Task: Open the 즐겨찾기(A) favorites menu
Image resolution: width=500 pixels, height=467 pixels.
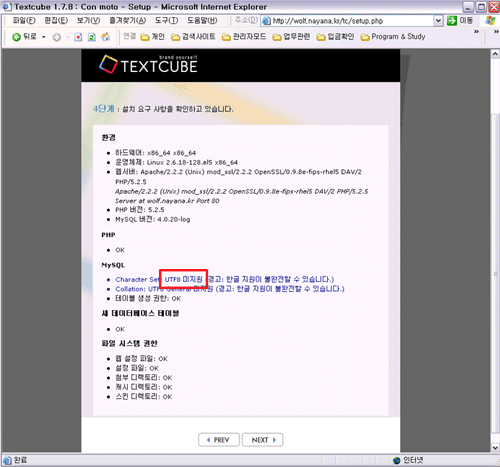Action: (128, 21)
